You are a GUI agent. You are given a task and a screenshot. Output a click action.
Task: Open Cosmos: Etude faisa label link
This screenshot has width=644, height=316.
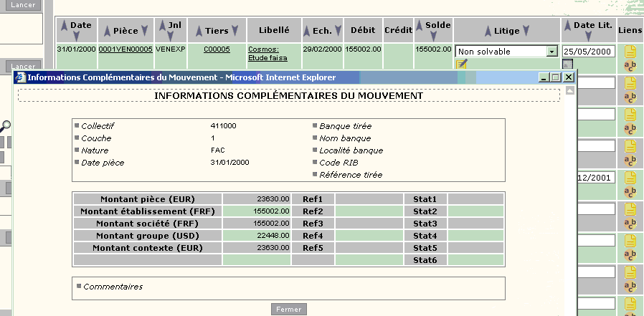(x=267, y=53)
